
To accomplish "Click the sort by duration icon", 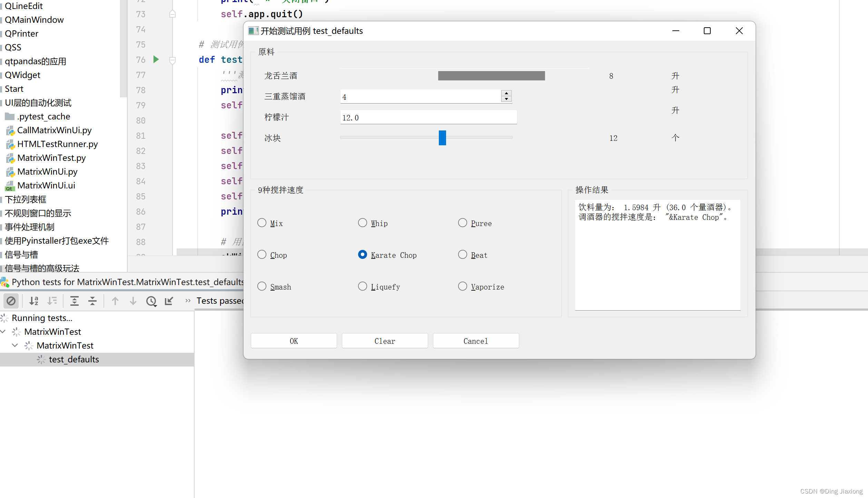I will (x=52, y=301).
